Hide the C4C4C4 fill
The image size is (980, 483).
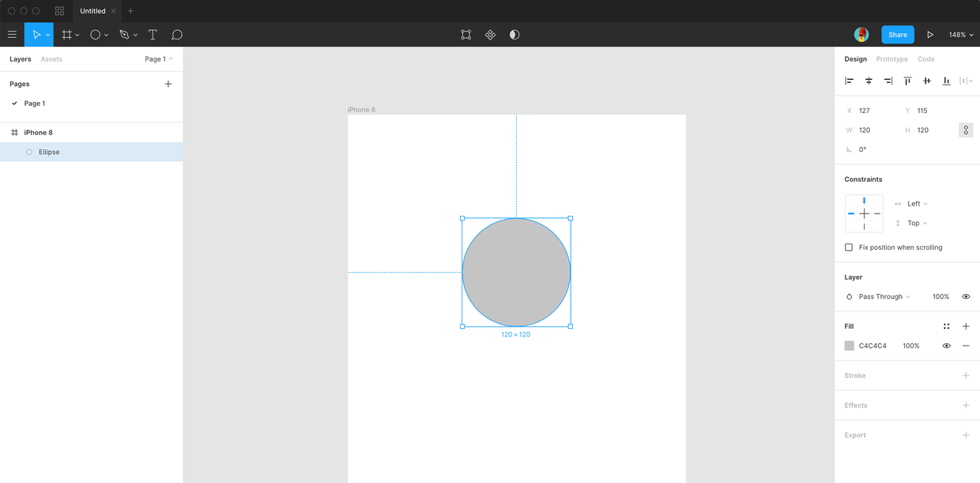click(946, 346)
